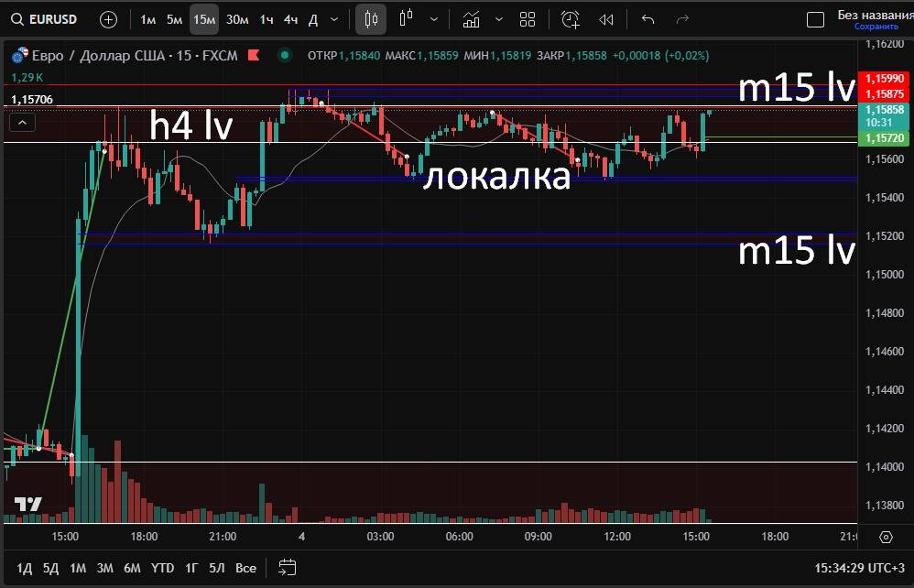The height and width of the screenshot is (588, 914).
Task: Click the Сохранить save link
Action: (x=875, y=27)
